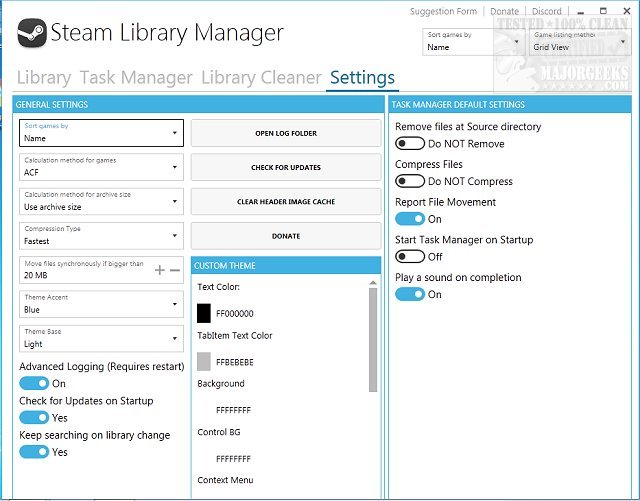This screenshot has height=501, width=640.
Task: Click the Background FFFFFFFF value
Action: point(233,410)
